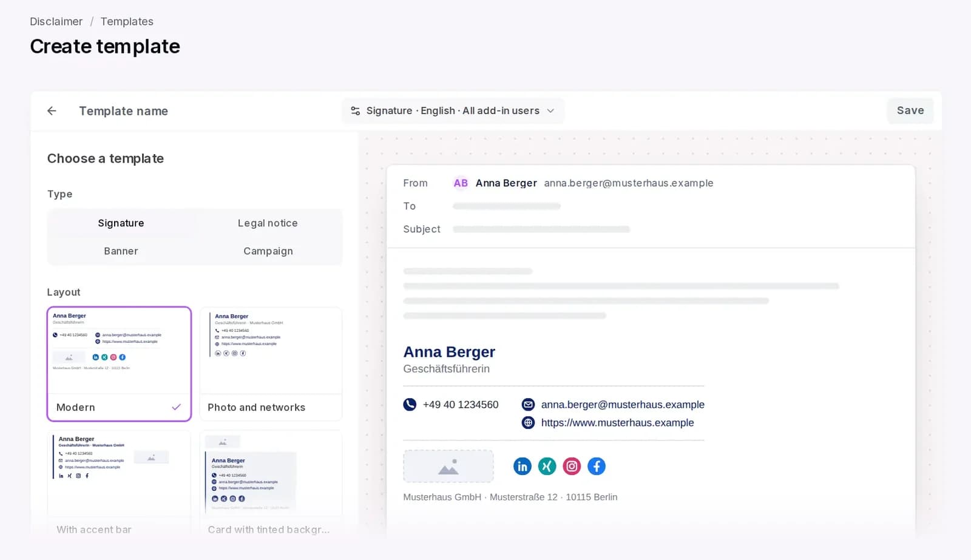Pick the Card with tinted background layout

[271, 484]
